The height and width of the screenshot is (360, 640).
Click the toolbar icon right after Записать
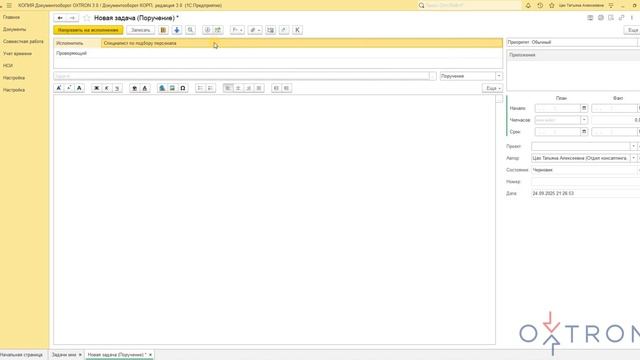pos(163,30)
